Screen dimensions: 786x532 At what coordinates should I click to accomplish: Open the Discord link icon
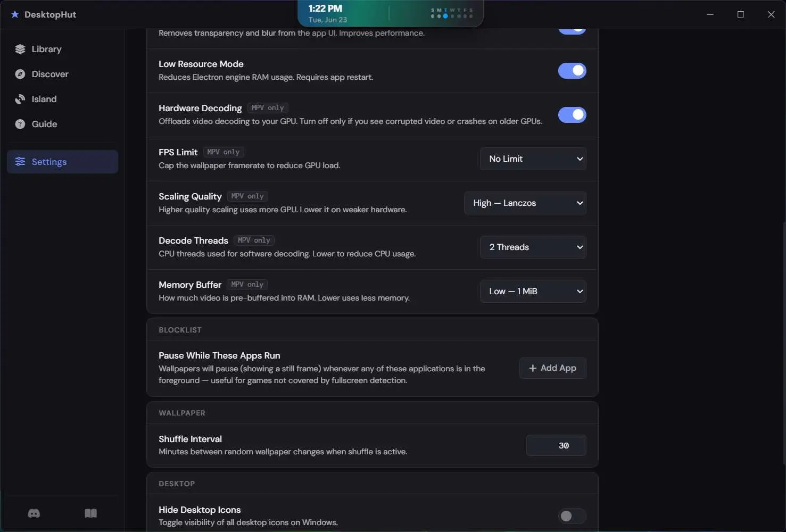pyautogui.click(x=34, y=513)
